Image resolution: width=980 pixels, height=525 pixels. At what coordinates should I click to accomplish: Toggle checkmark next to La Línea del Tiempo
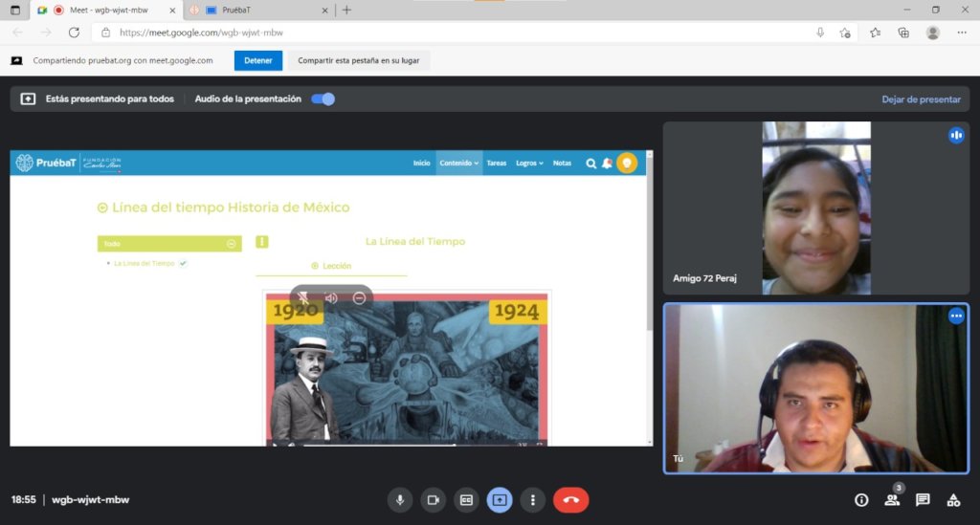click(183, 263)
